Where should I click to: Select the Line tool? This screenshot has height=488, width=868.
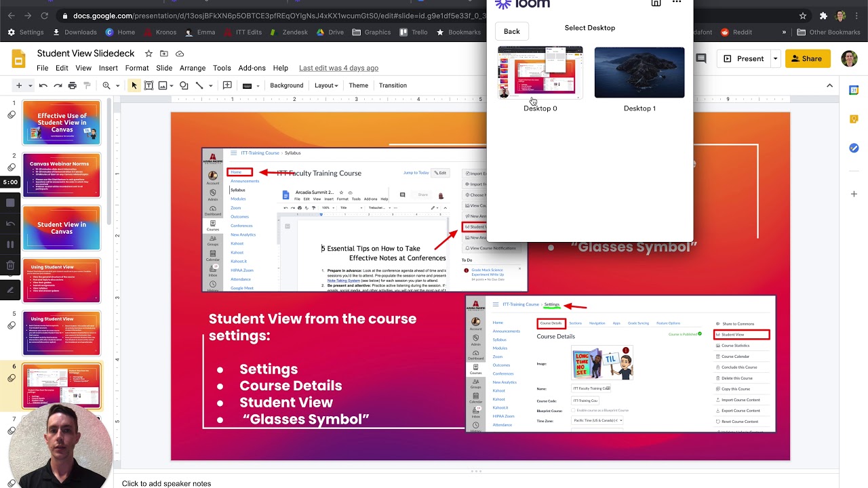point(199,85)
